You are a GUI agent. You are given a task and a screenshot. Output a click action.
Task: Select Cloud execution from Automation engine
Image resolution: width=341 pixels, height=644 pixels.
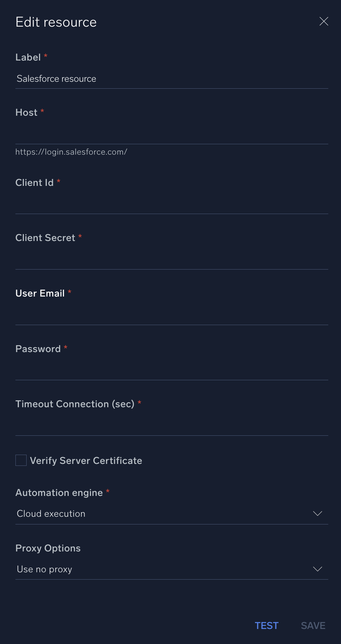[51, 513]
